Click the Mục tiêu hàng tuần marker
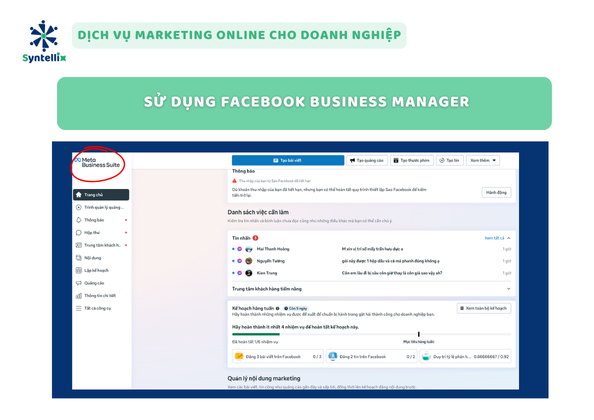The height and width of the screenshot is (420, 594). (x=419, y=334)
